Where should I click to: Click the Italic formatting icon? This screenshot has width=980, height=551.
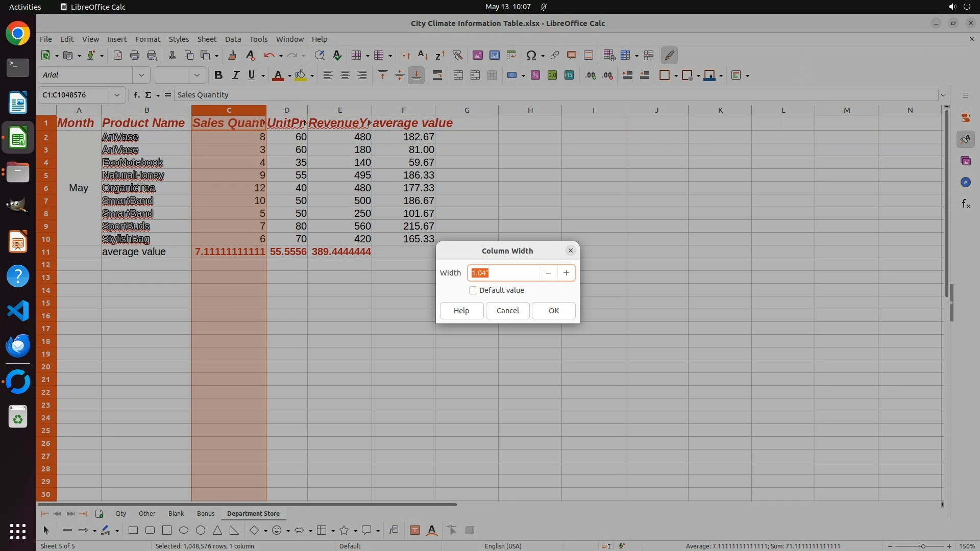[x=235, y=76]
